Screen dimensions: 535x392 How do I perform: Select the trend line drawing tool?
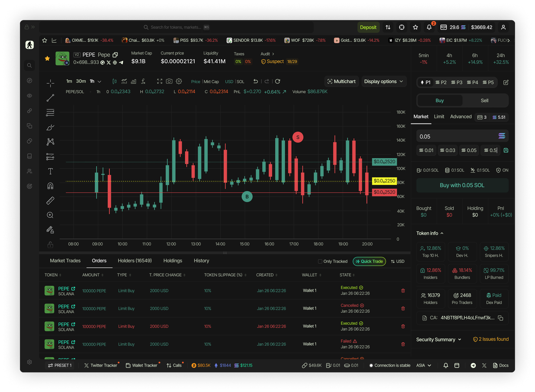click(x=50, y=98)
